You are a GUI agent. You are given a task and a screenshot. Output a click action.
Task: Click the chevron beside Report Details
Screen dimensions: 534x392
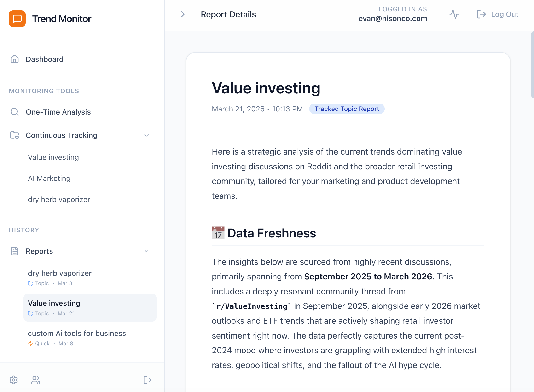point(183,14)
